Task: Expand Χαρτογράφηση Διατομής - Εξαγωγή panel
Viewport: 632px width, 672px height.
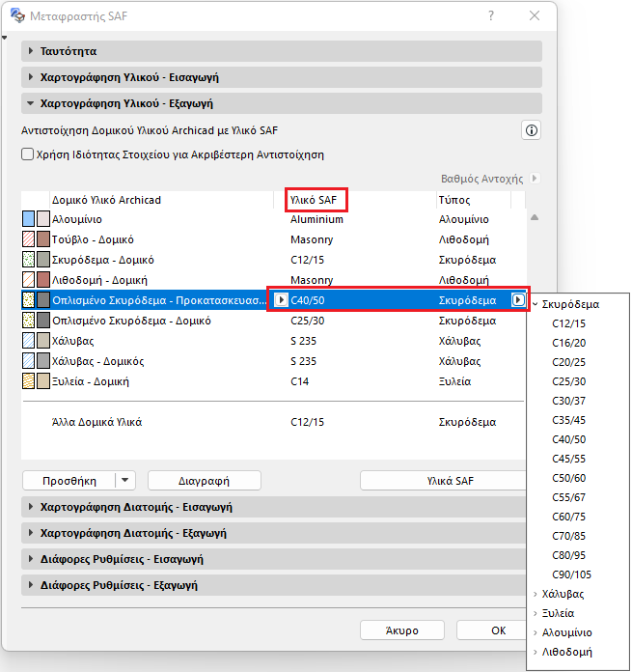Action: pyautogui.click(x=31, y=533)
